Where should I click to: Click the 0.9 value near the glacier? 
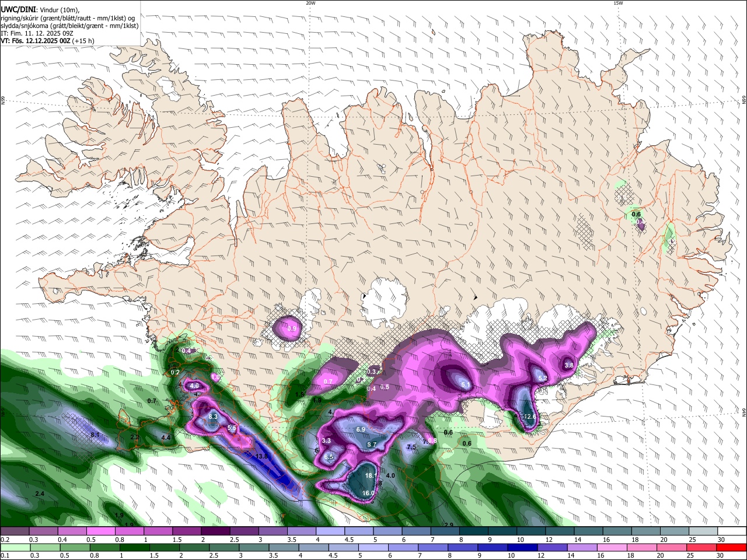(x=292, y=329)
